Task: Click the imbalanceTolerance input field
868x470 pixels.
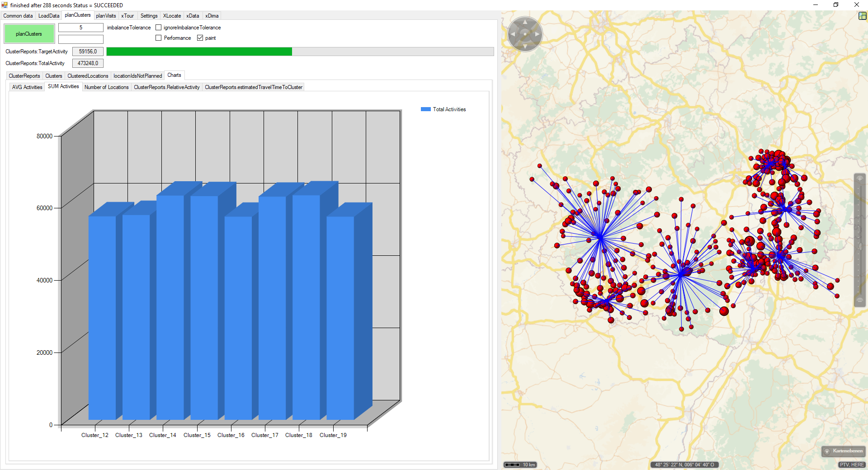Action: click(x=81, y=28)
